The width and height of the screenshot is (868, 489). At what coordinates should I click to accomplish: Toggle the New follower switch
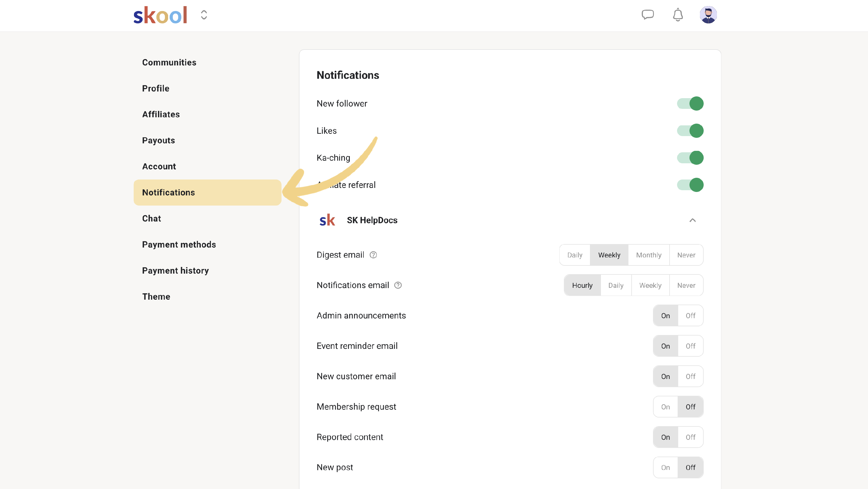pos(690,104)
